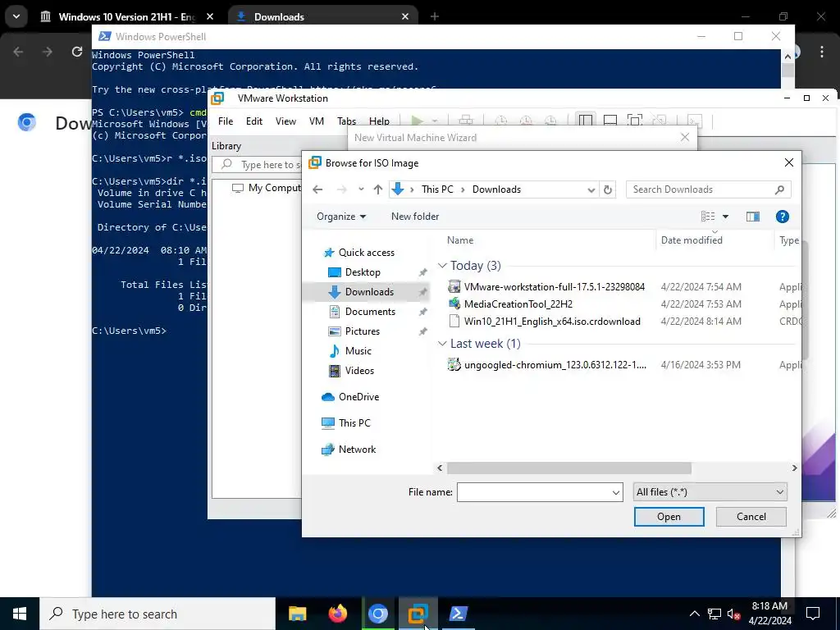This screenshot has height=630, width=840.
Task: Collapse the Last week (1) group
Action: [442, 344]
